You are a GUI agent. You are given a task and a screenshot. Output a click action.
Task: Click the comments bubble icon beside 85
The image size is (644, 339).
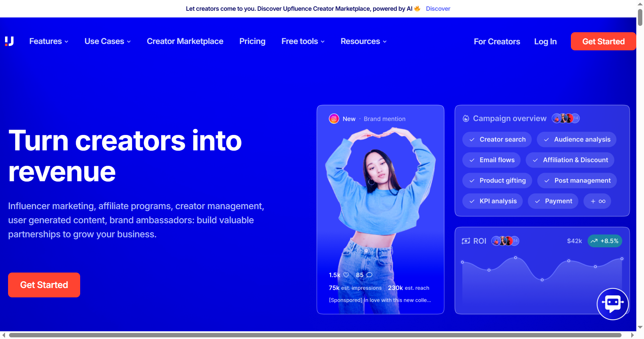(369, 275)
